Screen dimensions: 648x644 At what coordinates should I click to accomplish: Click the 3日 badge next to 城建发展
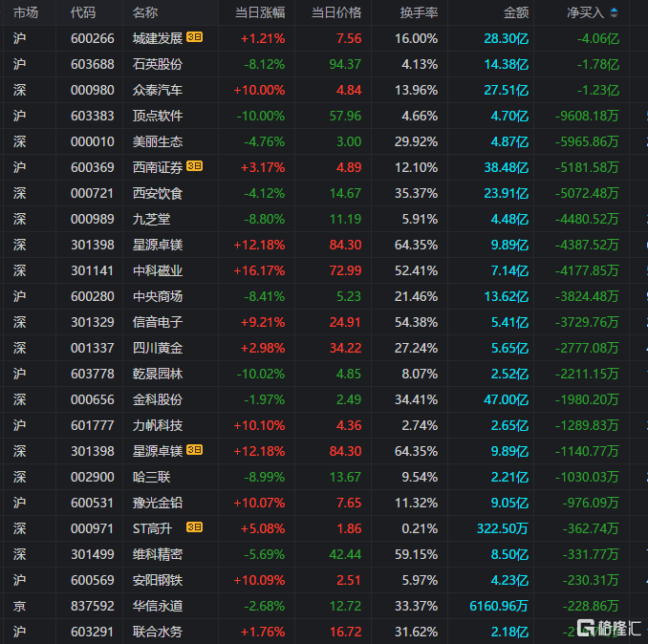coord(194,37)
